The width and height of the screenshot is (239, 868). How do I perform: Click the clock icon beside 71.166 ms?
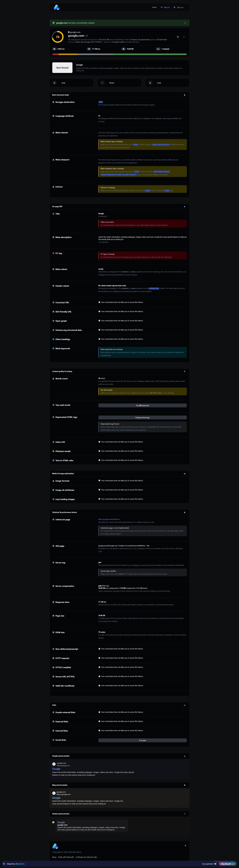(89, 49)
